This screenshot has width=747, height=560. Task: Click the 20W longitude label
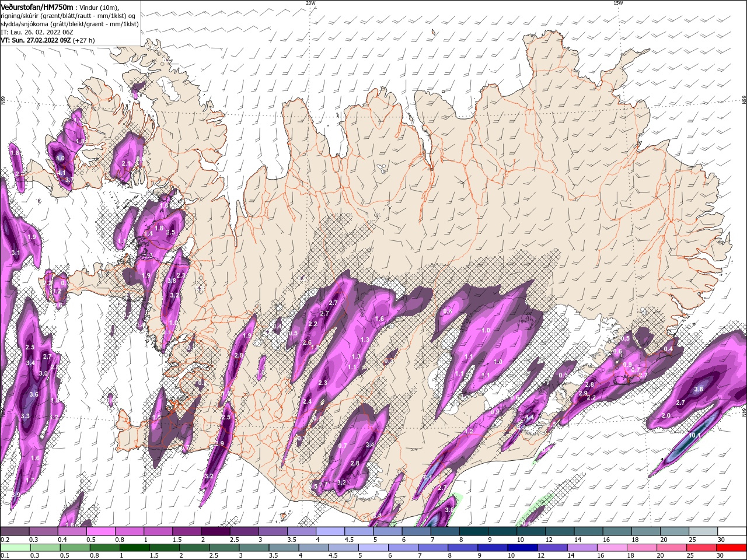[310, 3]
